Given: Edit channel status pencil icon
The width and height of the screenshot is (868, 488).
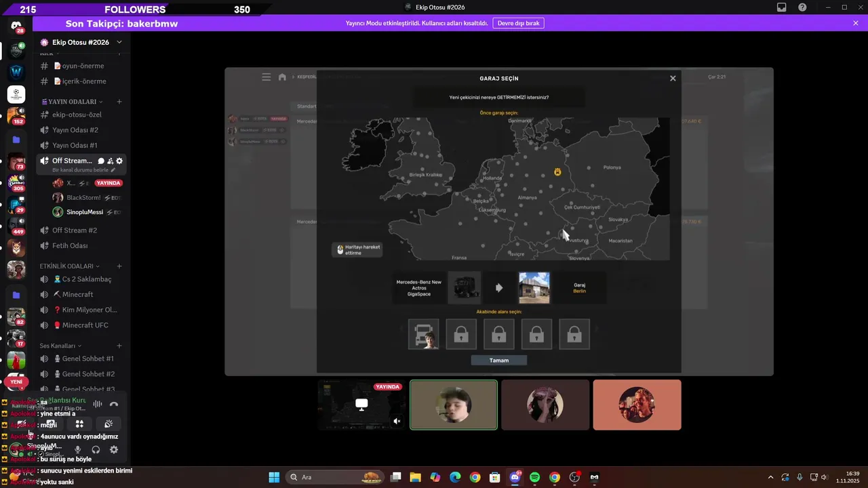Looking at the screenshot, I should coord(113,170).
